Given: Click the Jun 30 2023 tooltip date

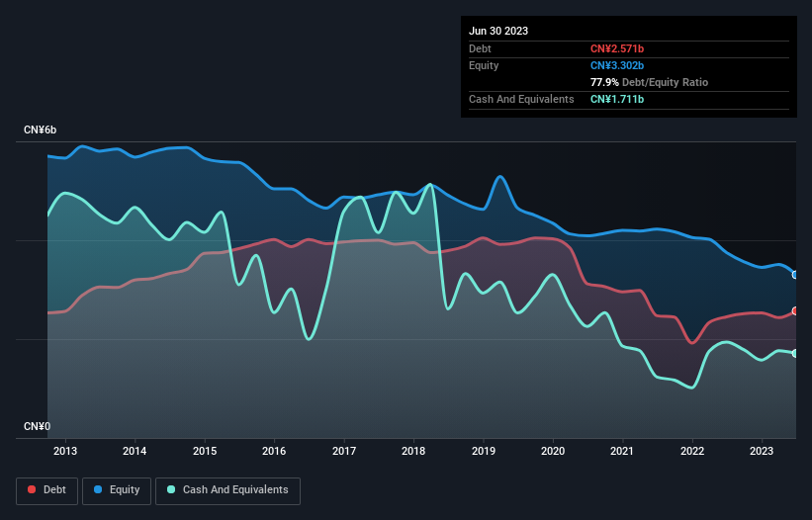Looking at the screenshot, I should 498,31.
